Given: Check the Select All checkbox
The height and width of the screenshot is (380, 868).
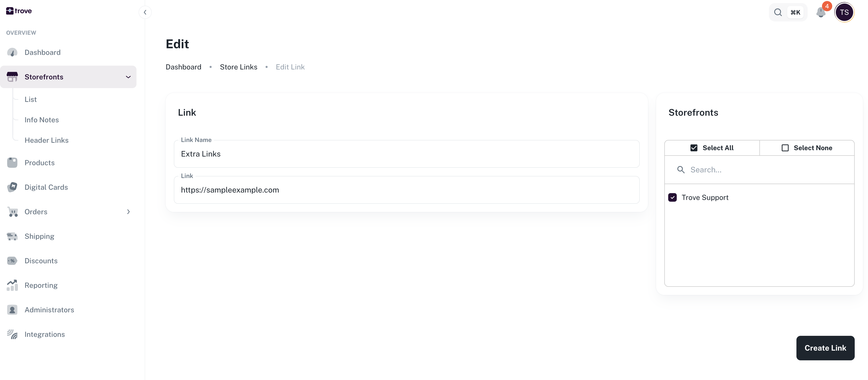Looking at the screenshot, I should click(694, 148).
